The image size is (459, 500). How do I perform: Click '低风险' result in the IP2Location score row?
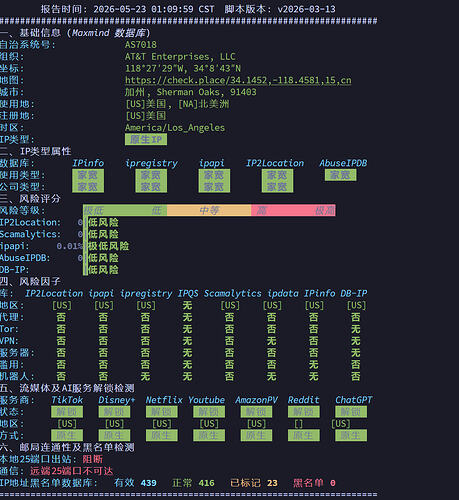pos(103,222)
